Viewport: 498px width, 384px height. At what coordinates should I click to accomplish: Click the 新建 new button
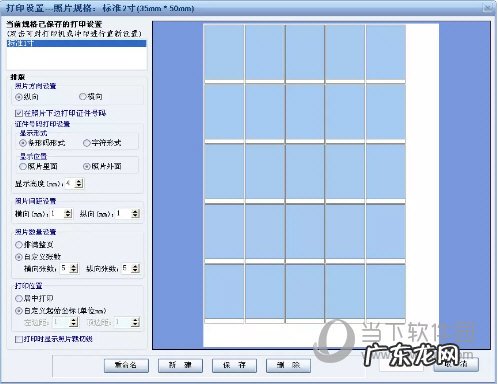[180, 365]
